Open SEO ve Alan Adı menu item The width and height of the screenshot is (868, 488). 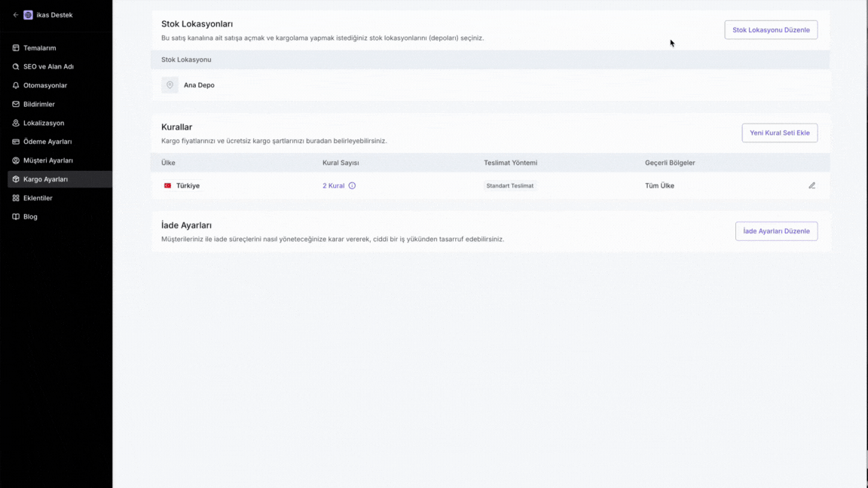[48, 66]
